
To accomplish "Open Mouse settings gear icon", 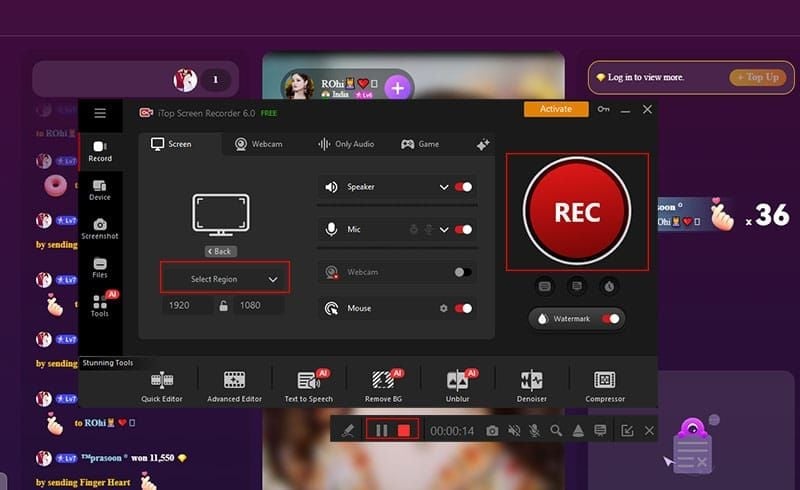I will click(x=443, y=308).
